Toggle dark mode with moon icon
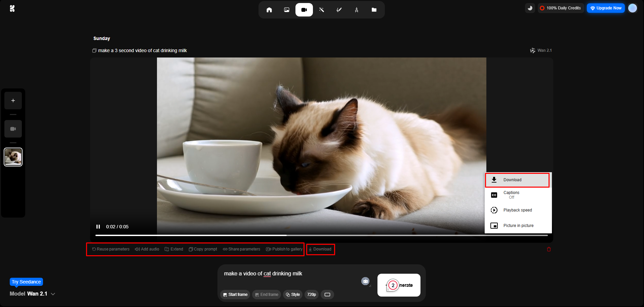This screenshot has width=644, height=307. (x=530, y=8)
